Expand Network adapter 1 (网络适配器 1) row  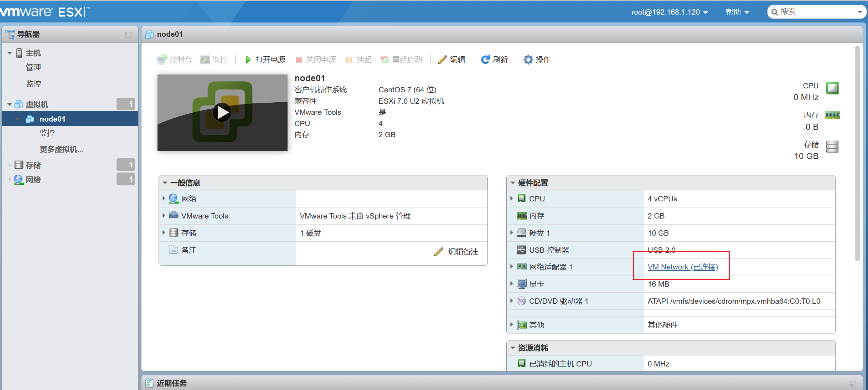click(511, 266)
